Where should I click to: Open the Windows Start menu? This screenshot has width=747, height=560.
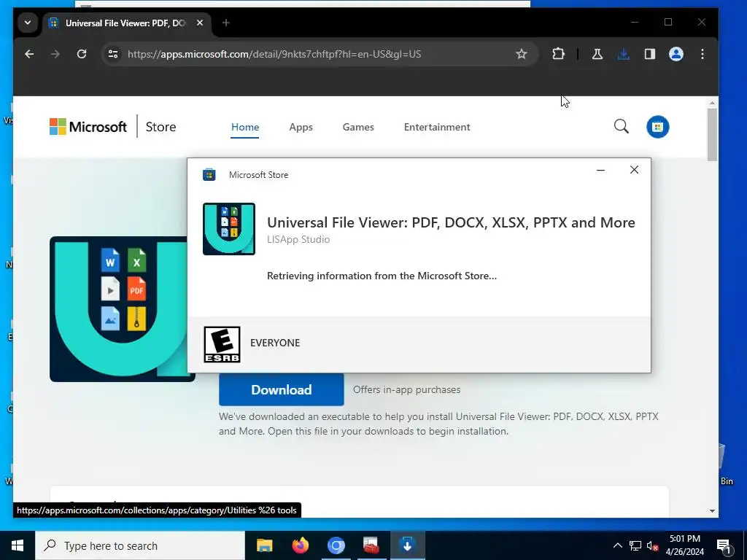tap(18, 545)
